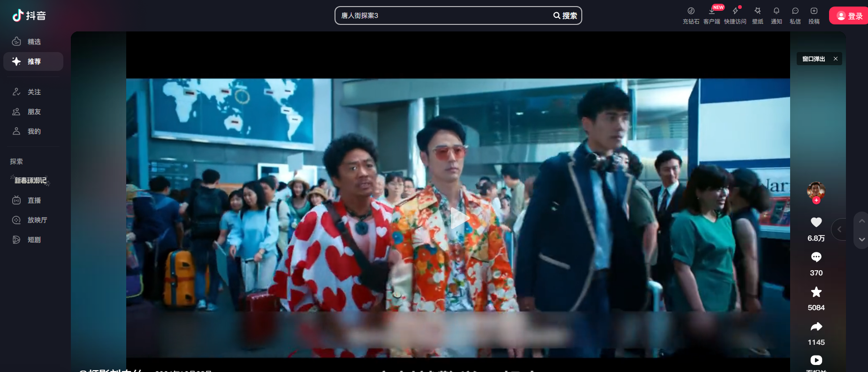Open the 新春游记 sidebar banner

(x=30, y=181)
